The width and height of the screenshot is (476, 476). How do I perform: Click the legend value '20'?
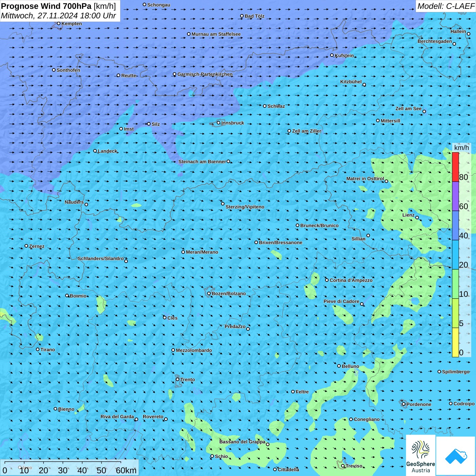pos(463,265)
